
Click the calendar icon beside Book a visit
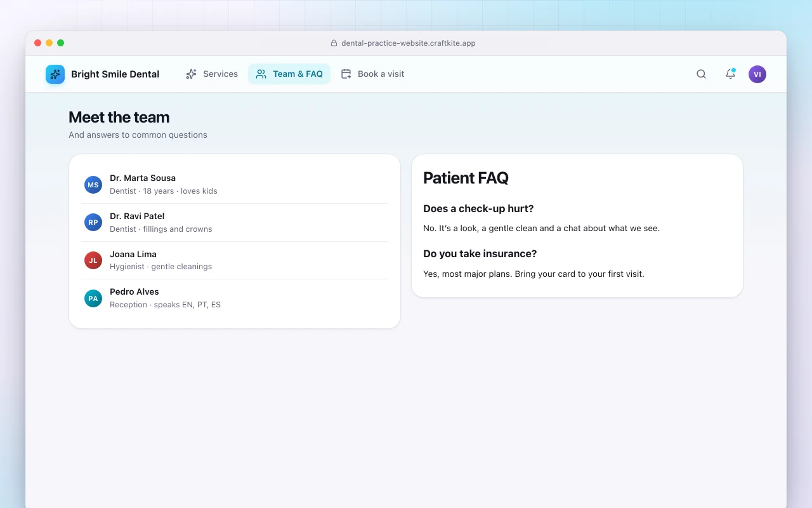coord(346,74)
